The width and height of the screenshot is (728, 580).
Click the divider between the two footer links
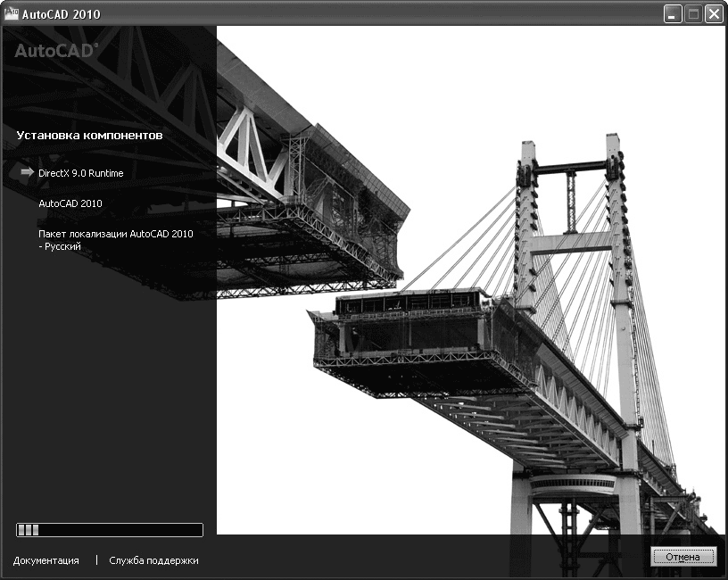pos(96,560)
